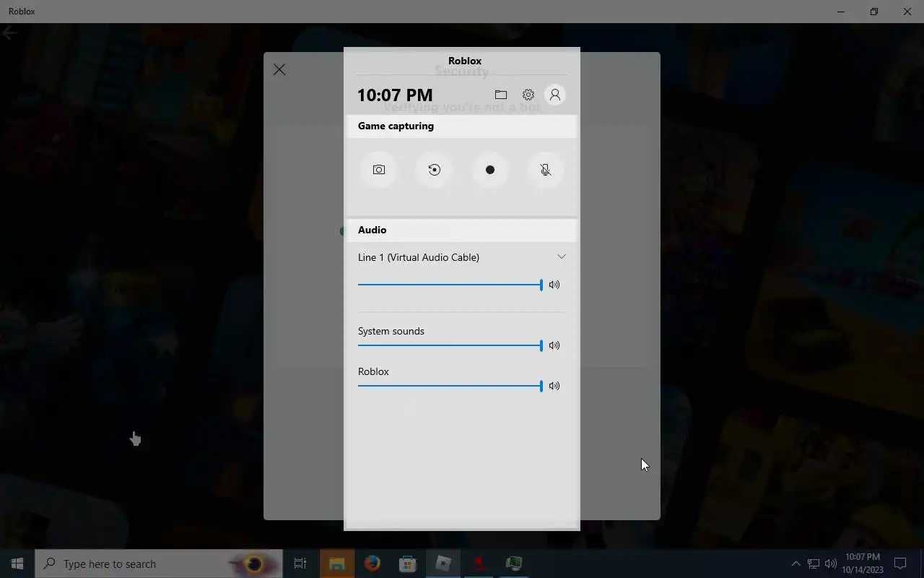Switch to the Roblox taskbar icon

coord(443,564)
